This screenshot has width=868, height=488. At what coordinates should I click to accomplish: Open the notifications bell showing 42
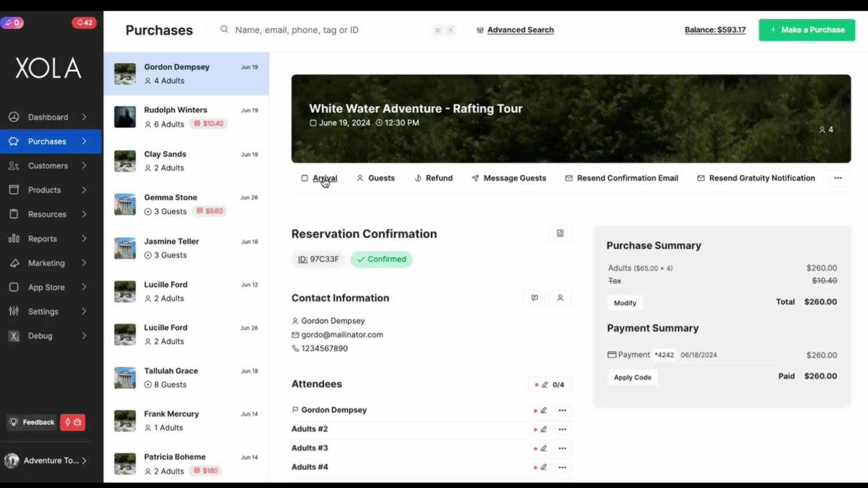(x=84, y=23)
